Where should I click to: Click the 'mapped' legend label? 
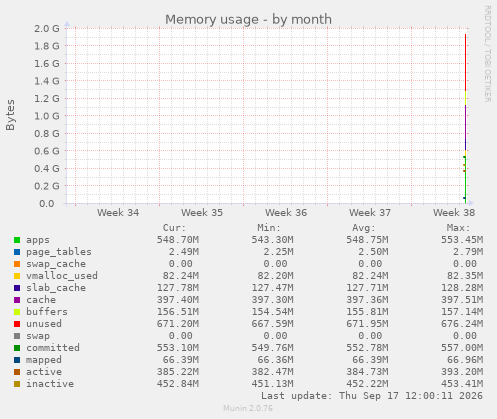44,360
